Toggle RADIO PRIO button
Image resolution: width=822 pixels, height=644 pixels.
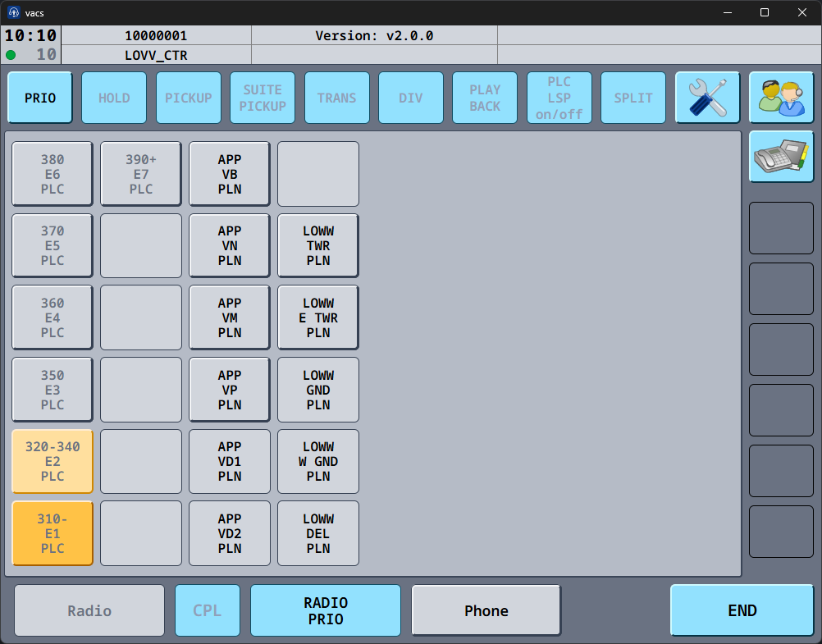(326, 610)
